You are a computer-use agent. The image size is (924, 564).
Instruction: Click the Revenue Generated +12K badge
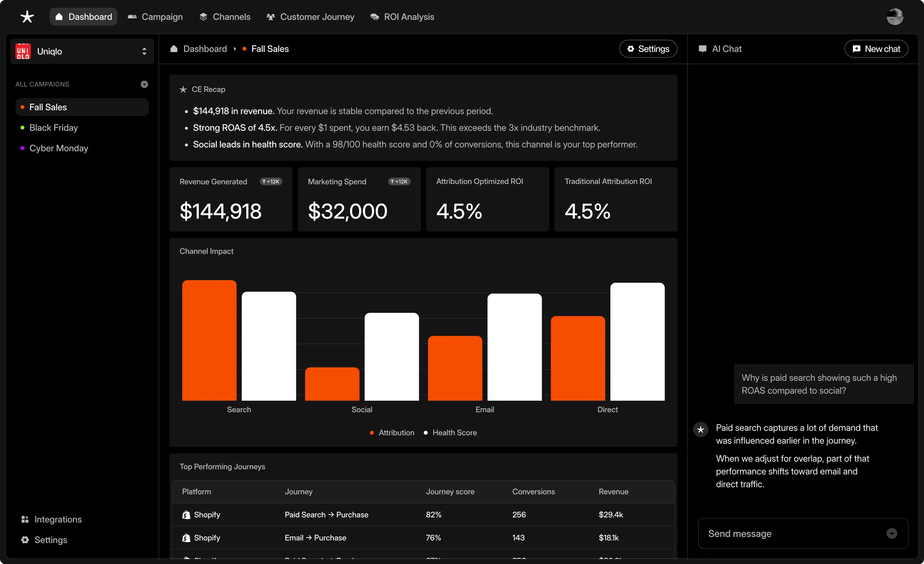coord(270,181)
